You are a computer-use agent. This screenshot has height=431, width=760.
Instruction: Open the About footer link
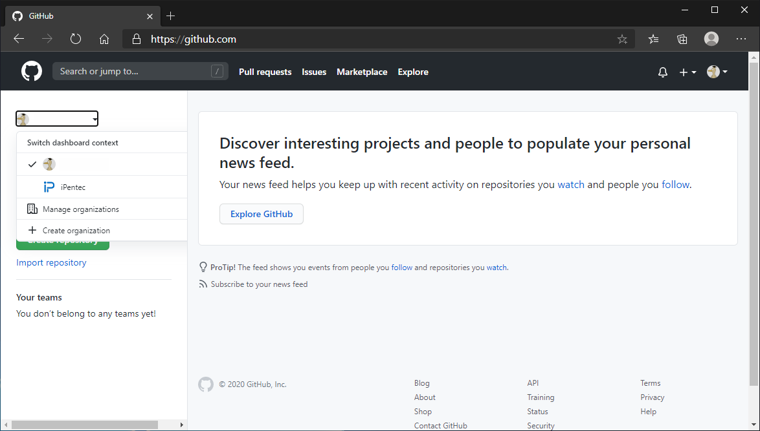[x=425, y=397]
